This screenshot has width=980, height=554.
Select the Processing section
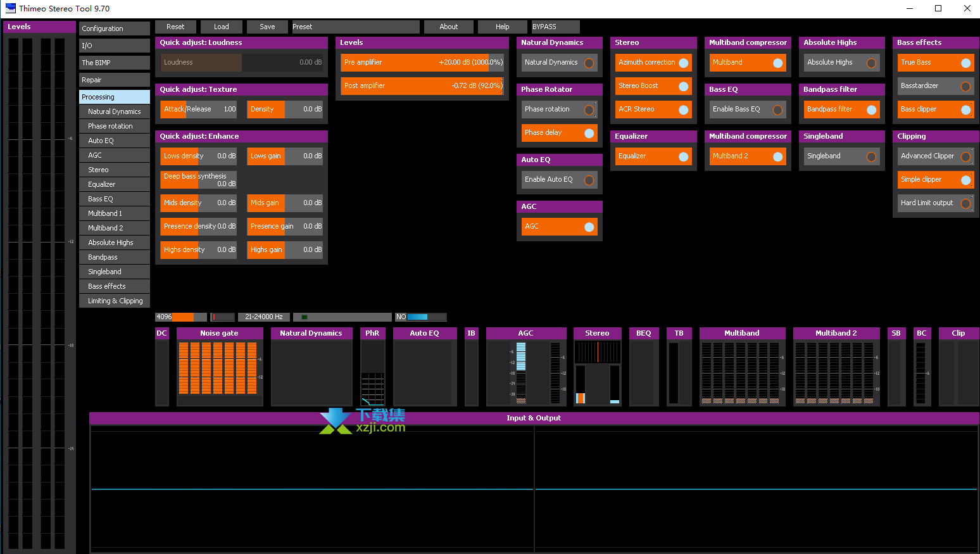115,97
